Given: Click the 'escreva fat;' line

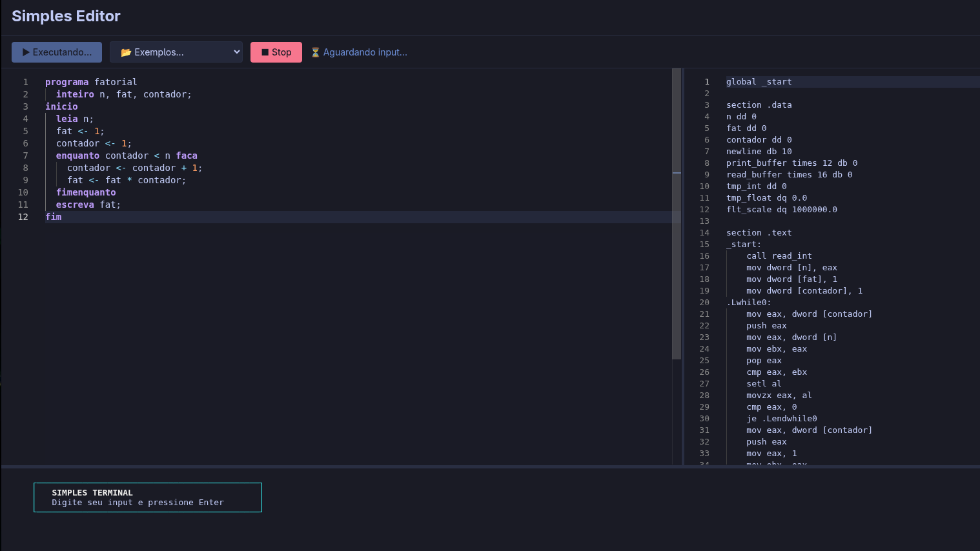Looking at the screenshot, I should [88, 205].
